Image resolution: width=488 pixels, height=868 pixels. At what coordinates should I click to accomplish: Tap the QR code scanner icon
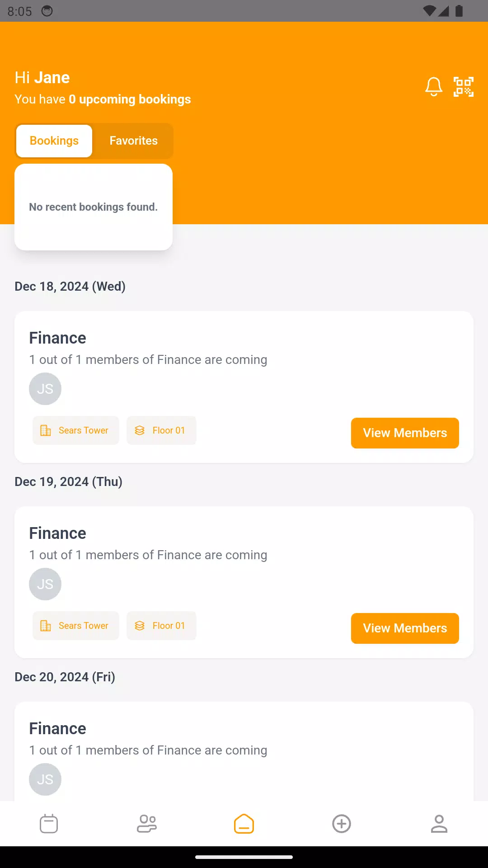coord(464,86)
